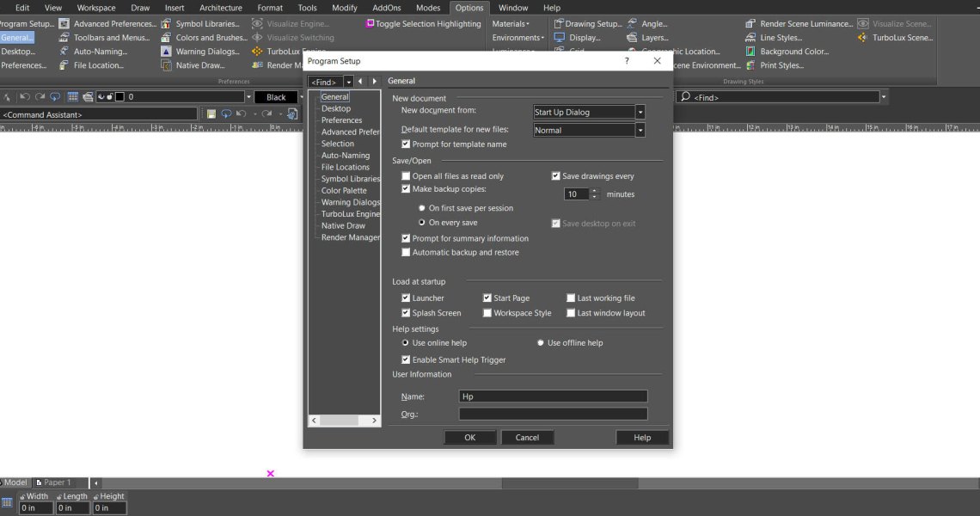Click the Toggle Selection Highlighting icon

370,24
